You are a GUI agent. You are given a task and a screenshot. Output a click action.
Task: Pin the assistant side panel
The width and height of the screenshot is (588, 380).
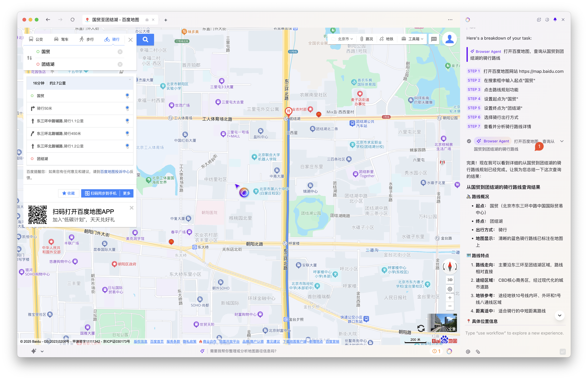click(555, 20)
